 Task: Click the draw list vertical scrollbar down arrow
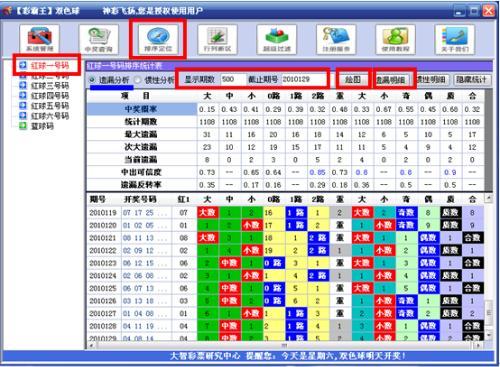(x=488, y=335)
